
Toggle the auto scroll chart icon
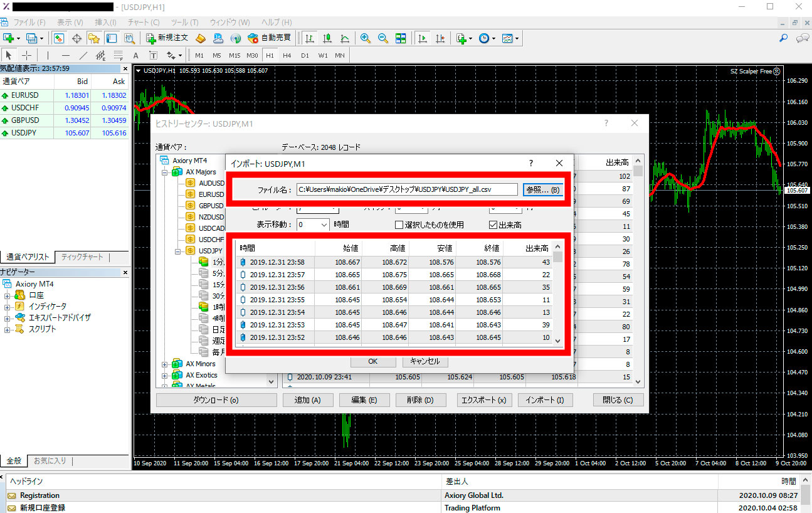[x=423, y=38]
